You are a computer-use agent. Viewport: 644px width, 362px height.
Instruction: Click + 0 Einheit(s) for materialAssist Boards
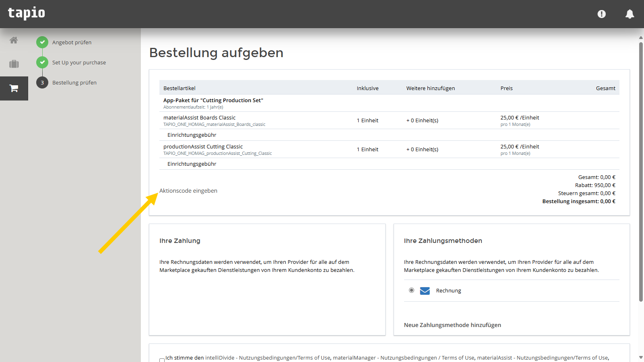[422, 120]
